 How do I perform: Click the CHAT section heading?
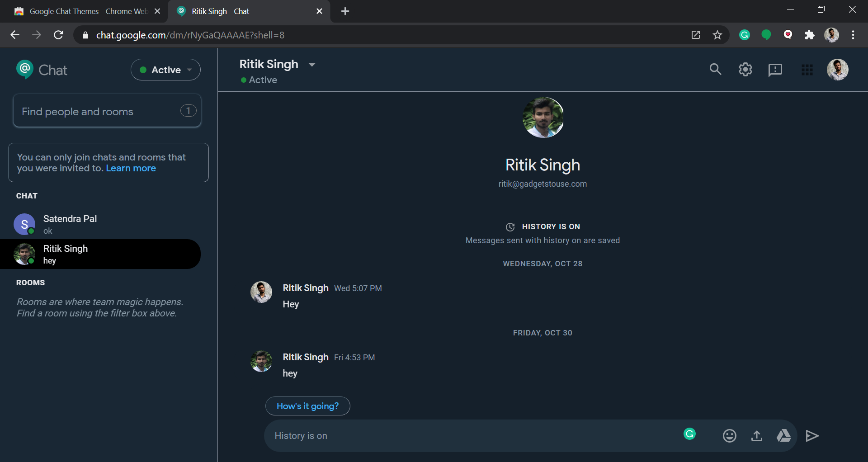[27, 196]
